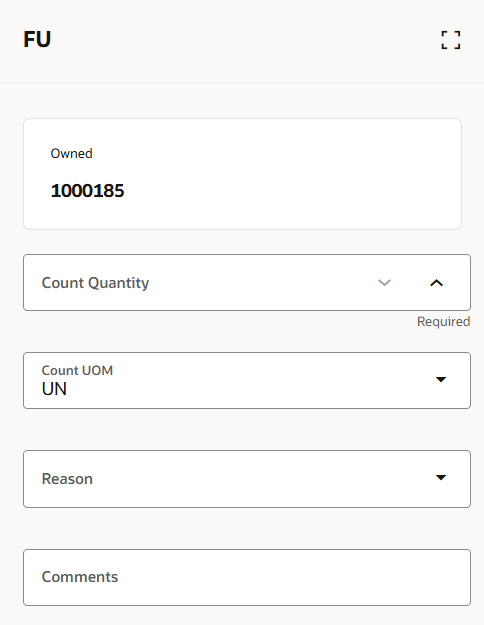This screenshot has height=625, width=484.
Task: Click the item number 1000185
Action: (87, 191)
